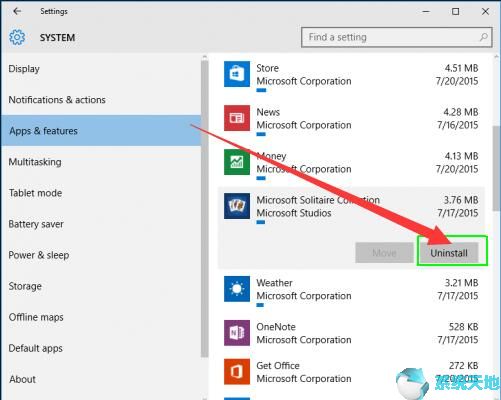Viewport: 501px width, 400px height.
Task: Click the 528 KB size of OneNote
Action: pyautogui.click(x=463, y=327)
